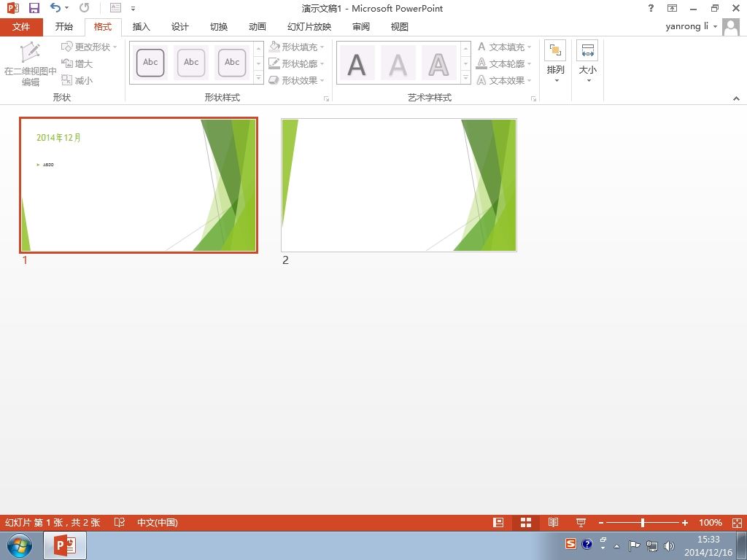Switch to the 视图 view tab

click(x=399, y=27)
